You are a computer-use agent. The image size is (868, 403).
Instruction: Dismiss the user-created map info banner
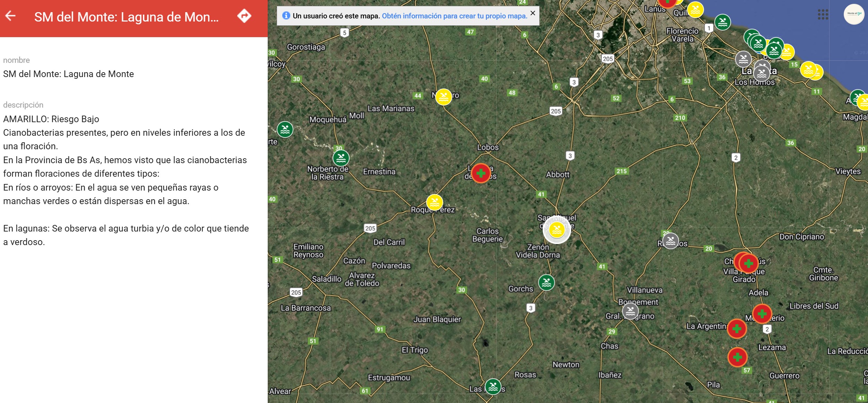tap(533, 14)
